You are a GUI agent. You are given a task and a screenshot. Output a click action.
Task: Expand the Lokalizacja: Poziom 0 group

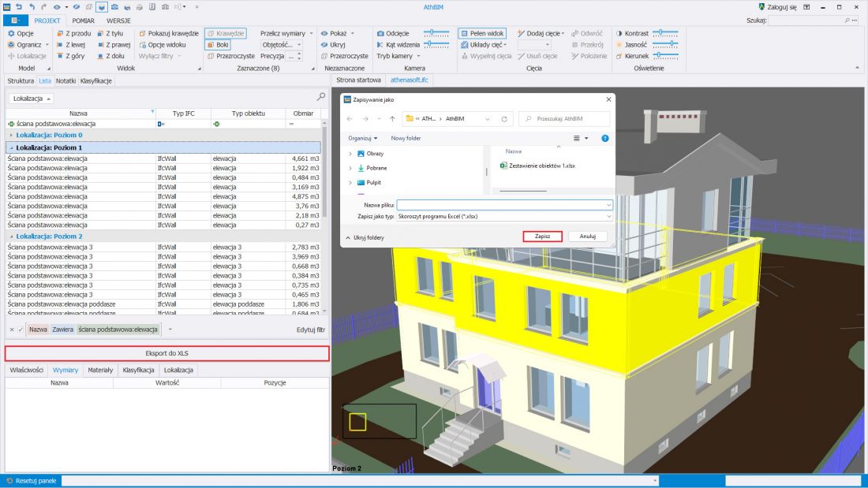point(12,135)
